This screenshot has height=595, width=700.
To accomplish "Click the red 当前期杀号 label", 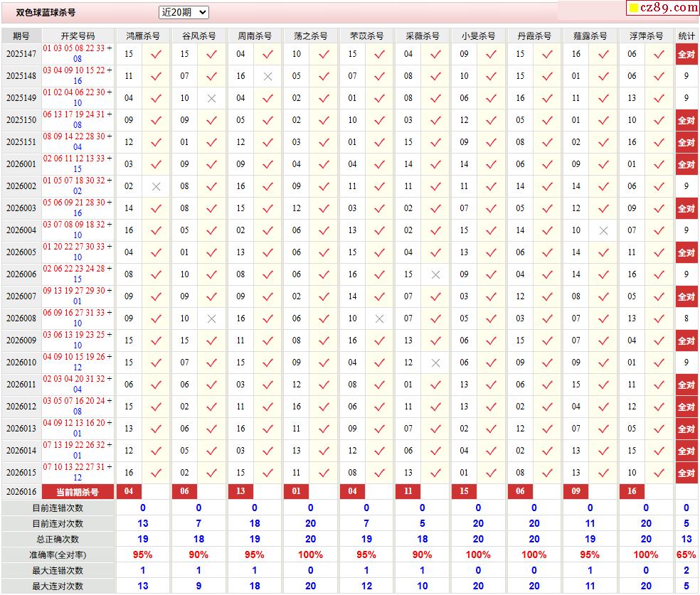I will (78, 491).
